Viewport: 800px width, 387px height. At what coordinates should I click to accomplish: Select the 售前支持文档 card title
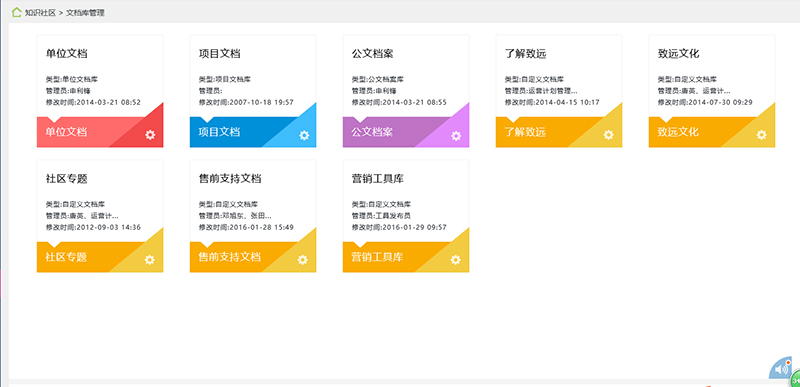click(x=230, y=179)
